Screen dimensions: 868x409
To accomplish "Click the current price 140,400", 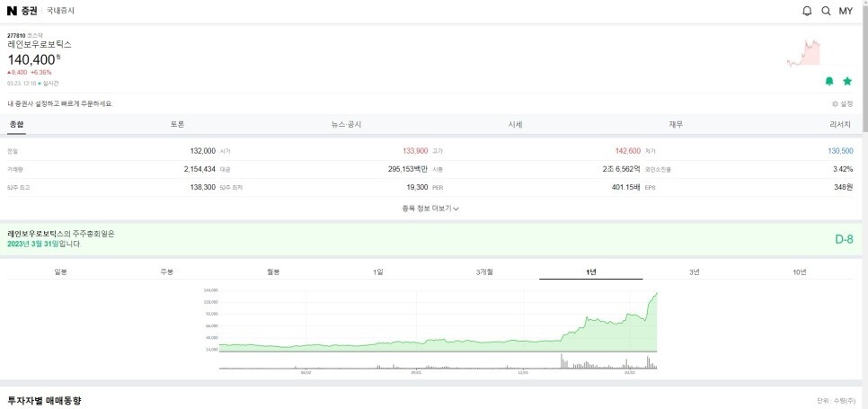I will point(31,59).
